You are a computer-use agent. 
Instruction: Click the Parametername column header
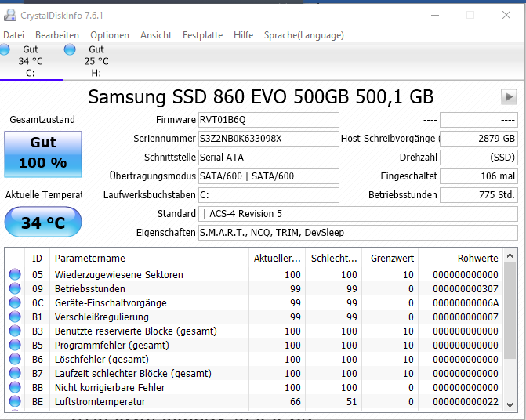(149, 258)
